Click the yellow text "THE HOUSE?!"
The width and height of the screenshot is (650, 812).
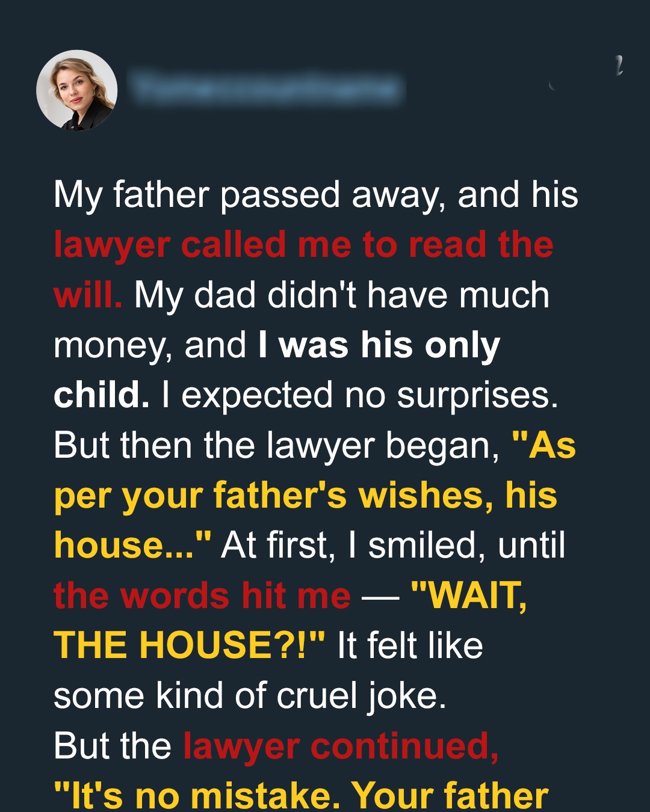click(189, 645)
